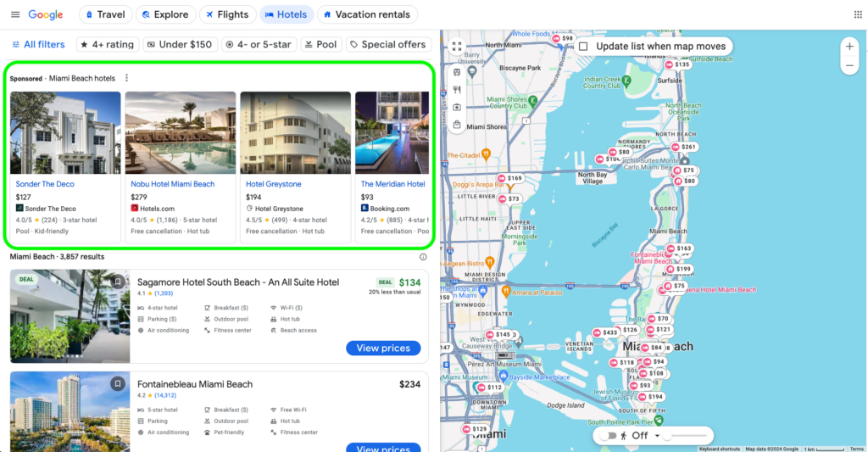Toggle the 4+ rating filter chip
868x452 pixels.
108,44
